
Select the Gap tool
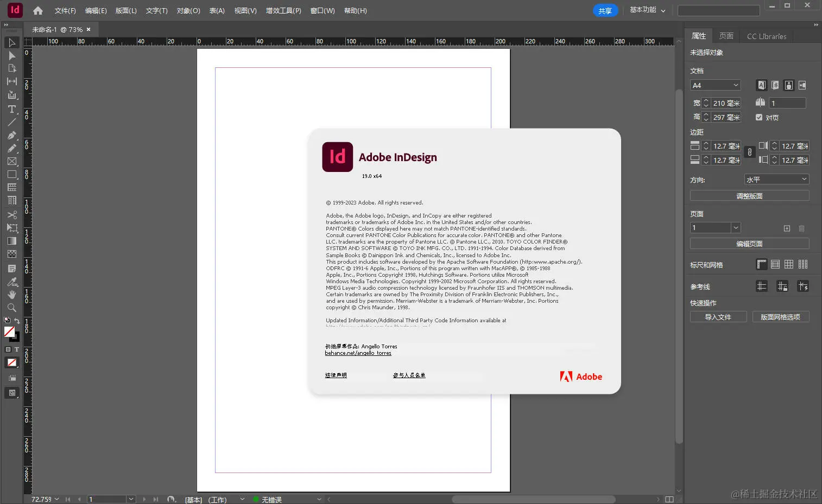pos(12,81)
